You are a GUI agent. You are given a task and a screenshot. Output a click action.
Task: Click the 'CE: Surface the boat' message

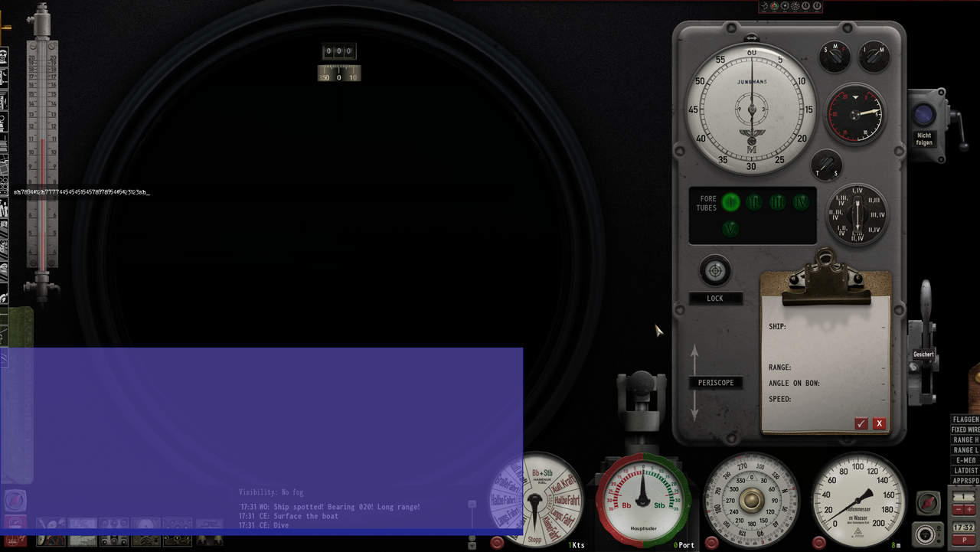tap(289, 516)
